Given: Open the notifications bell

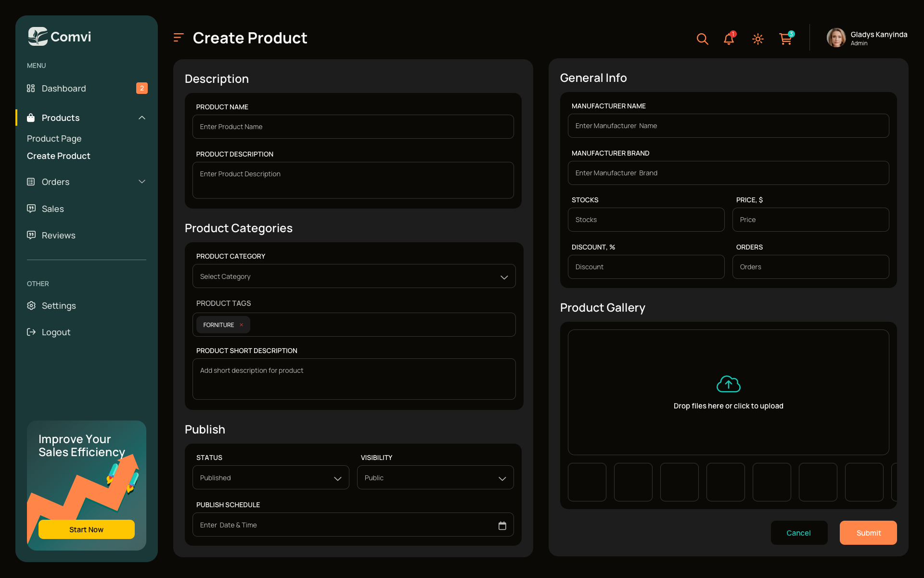Looking at the screenshot, I should point(729,39).
